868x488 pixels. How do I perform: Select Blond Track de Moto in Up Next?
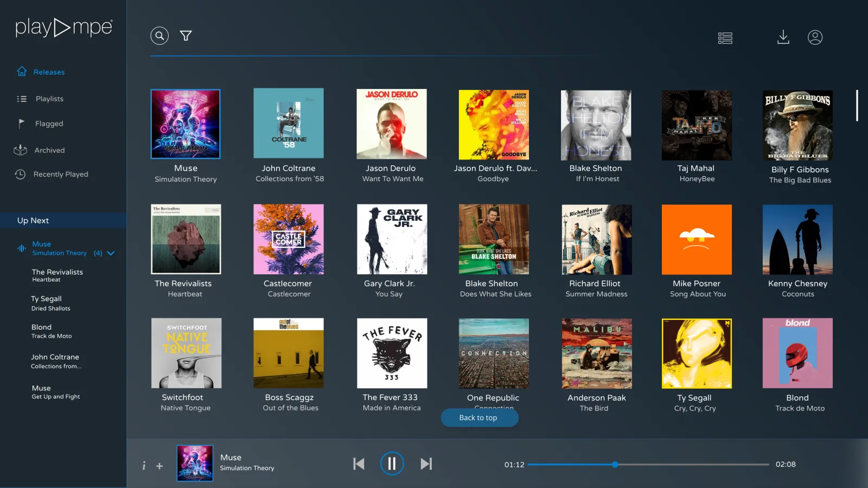52,331
